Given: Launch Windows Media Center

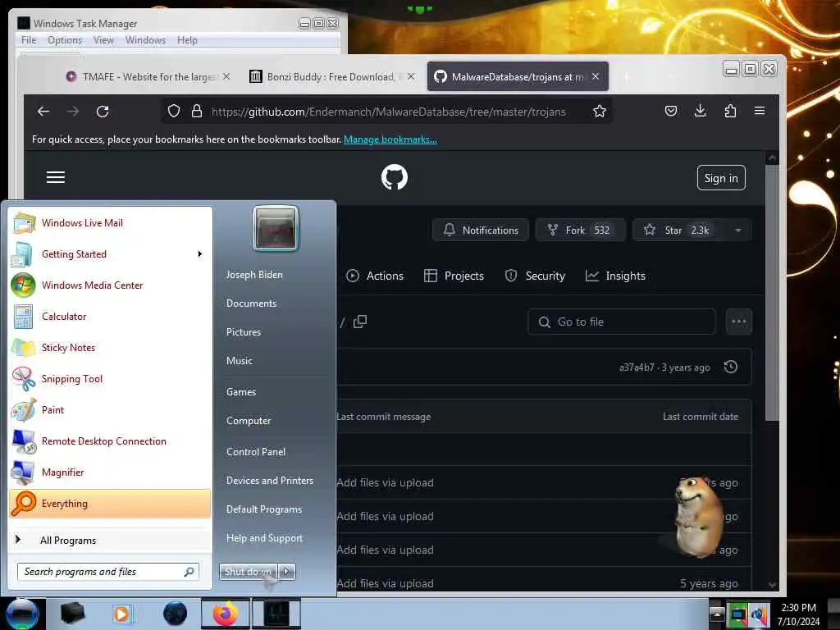Looking at the screenshot, I should point(110,285).
